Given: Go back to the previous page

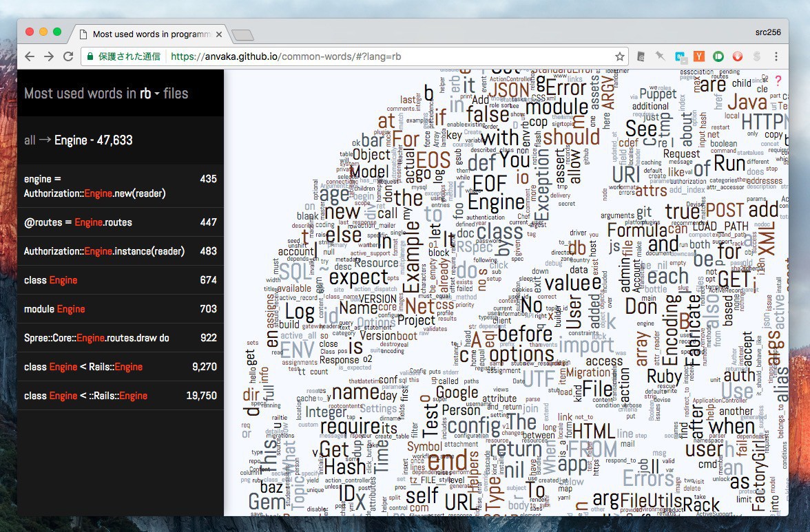Looking at the screenshot, I should point(30,56).
